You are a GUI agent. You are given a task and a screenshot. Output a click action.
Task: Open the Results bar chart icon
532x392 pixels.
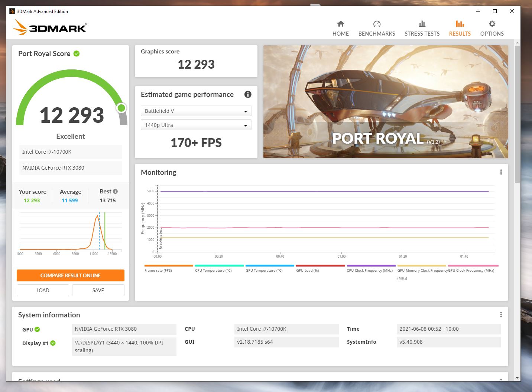click(460, 24)
